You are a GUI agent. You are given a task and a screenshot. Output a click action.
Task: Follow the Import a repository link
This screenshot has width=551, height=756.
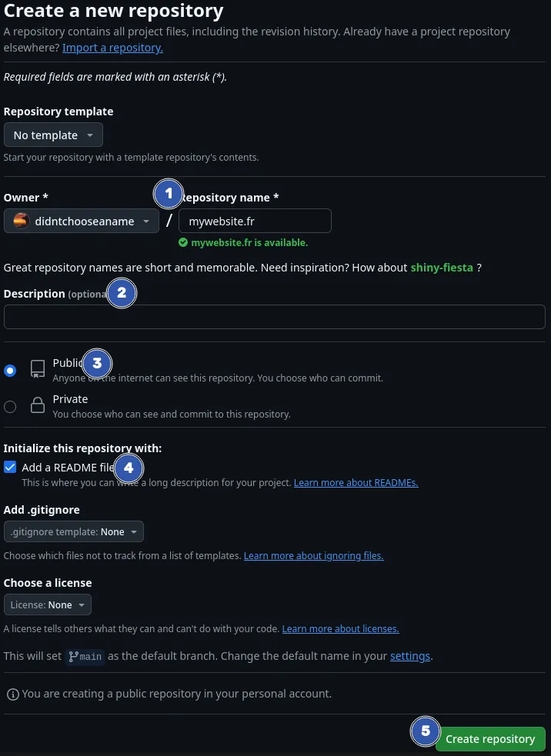[112, 48]
